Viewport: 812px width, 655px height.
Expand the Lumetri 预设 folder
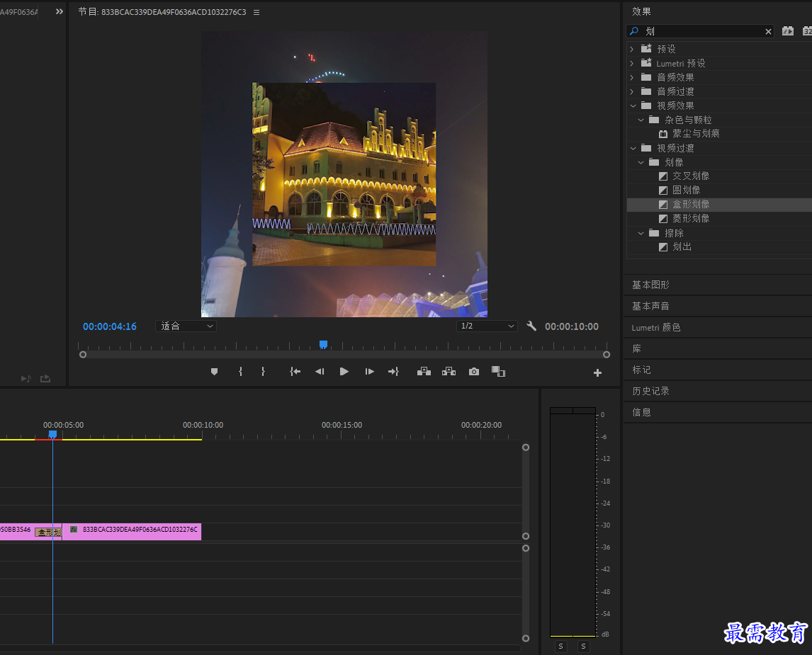[x=632, y=63]
